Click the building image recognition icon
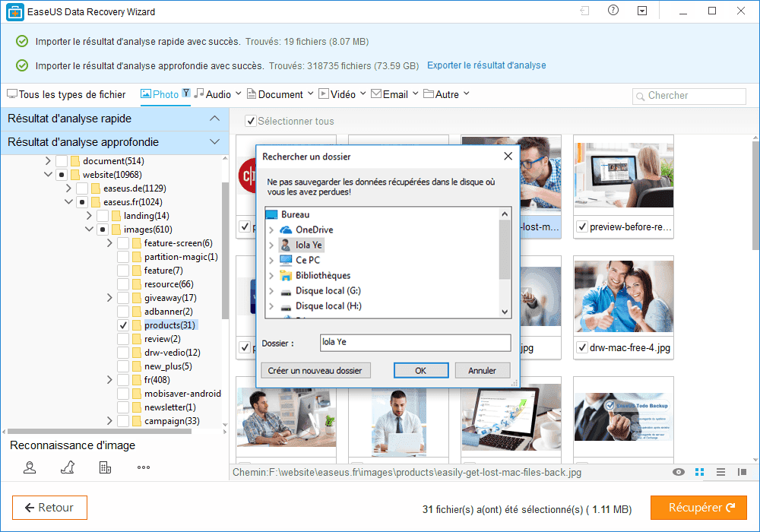This screenshot has height=532, width=760. click(105, 467)
